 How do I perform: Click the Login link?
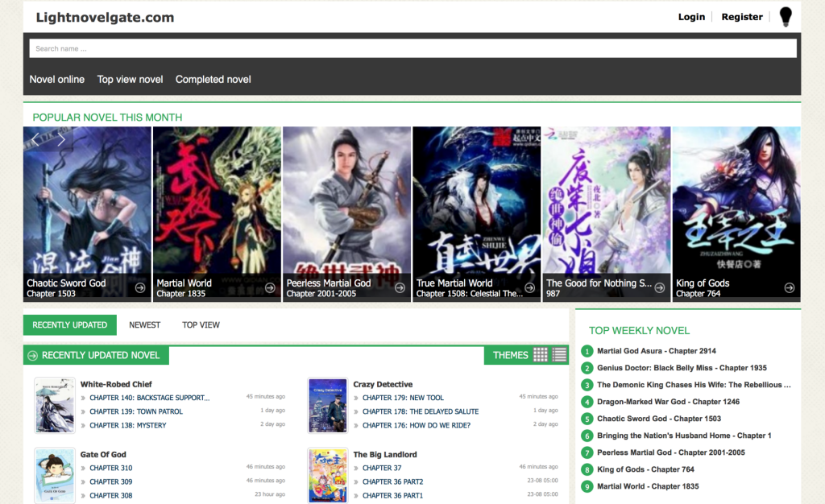point(691,17)
